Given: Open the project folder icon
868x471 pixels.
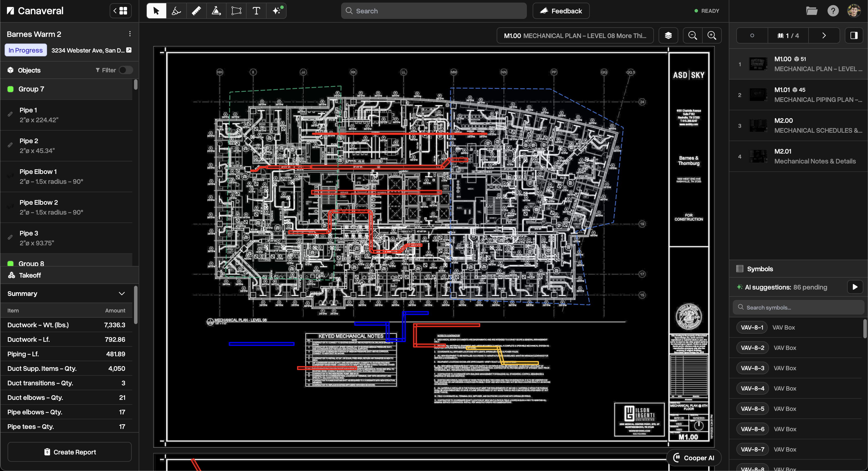Looking at the screenshot, I should (812, 11).
